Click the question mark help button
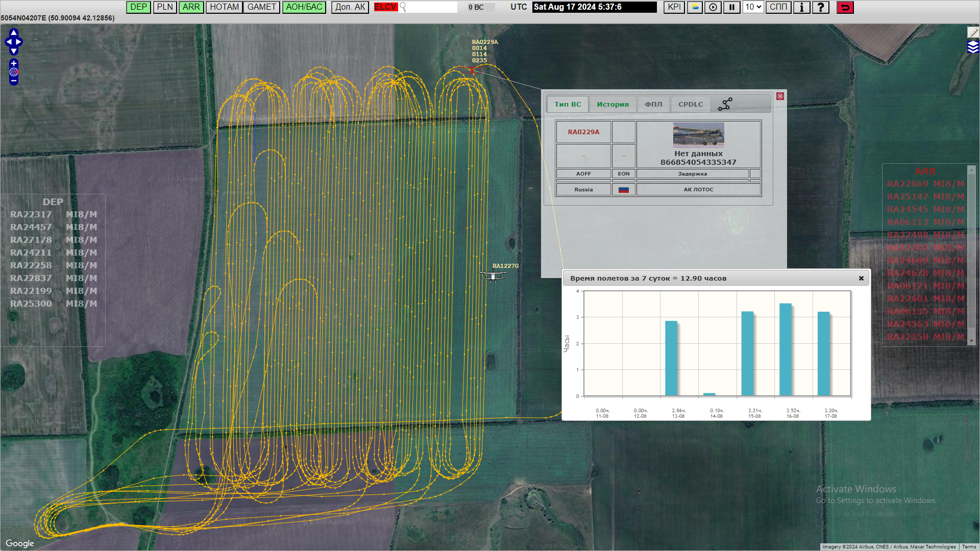Screen dimensions: 980x551 point(820,7)
